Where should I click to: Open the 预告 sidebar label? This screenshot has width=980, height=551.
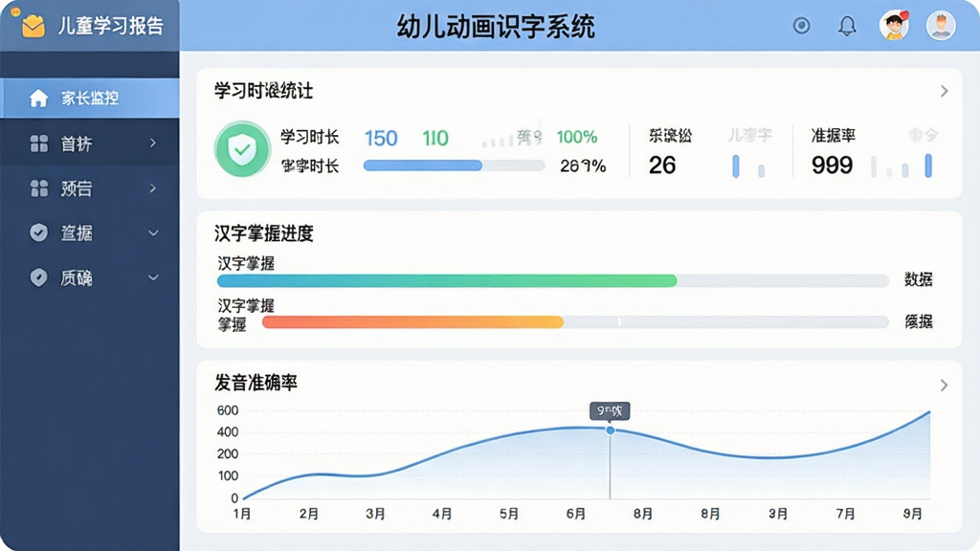[x=77, y=188]
